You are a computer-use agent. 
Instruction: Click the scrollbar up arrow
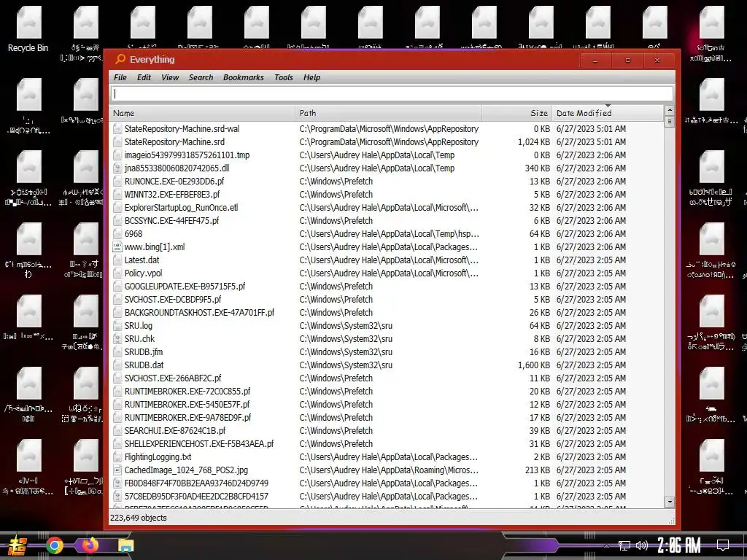tap(670, 110)
